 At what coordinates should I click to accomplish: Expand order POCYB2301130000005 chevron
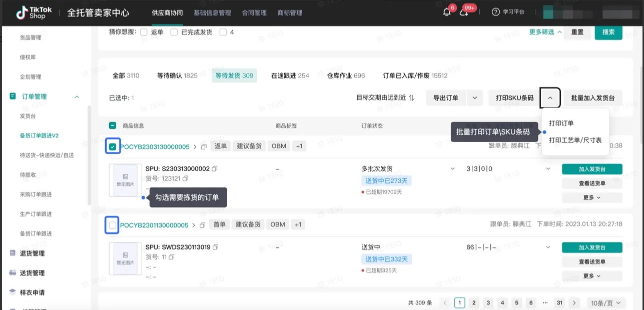click(x=194, y=225)
